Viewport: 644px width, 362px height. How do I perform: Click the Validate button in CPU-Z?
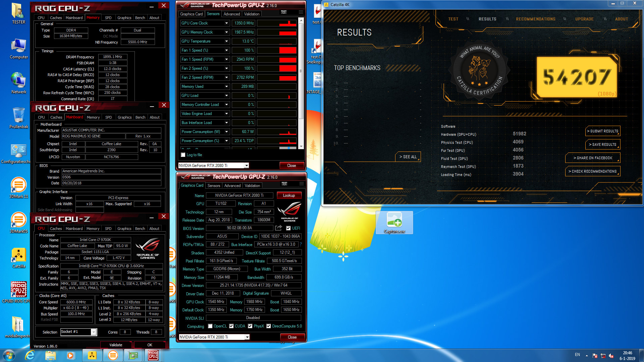[116, 345]
